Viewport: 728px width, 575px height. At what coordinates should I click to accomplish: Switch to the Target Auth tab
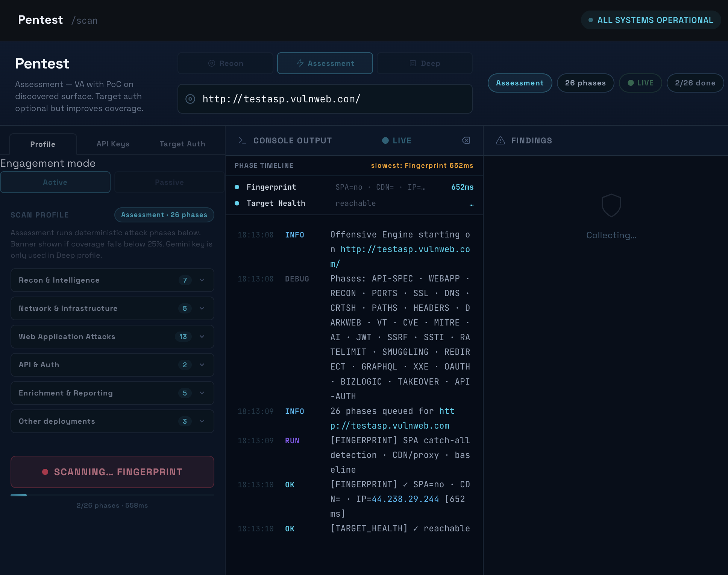coord(182,144)
